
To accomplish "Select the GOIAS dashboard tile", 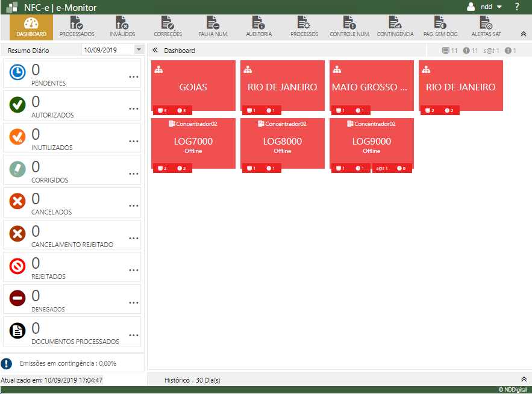I will [193, 86].
